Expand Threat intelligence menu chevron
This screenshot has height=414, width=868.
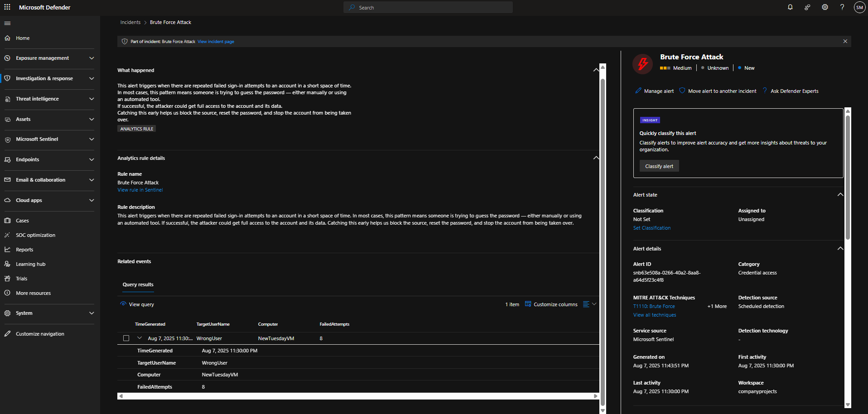pyautogui.click(x=92, y=99)
